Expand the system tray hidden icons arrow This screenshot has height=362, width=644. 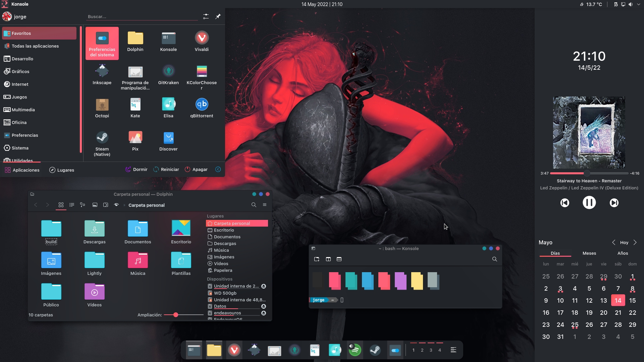tap(638, 4)
